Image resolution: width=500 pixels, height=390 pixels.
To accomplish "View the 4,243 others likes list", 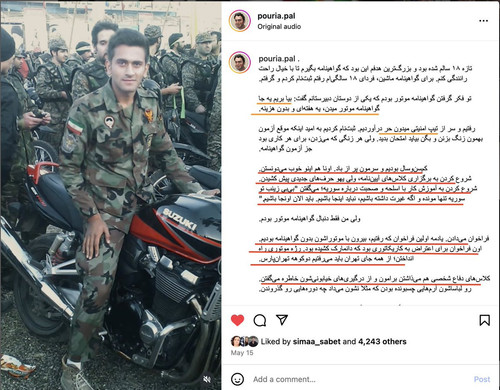I will point(382,341).
